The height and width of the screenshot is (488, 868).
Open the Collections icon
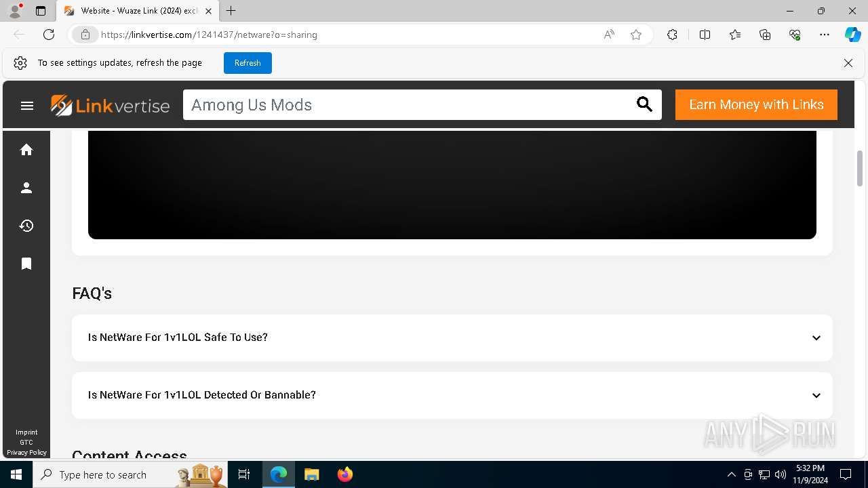tap(765, 35)
